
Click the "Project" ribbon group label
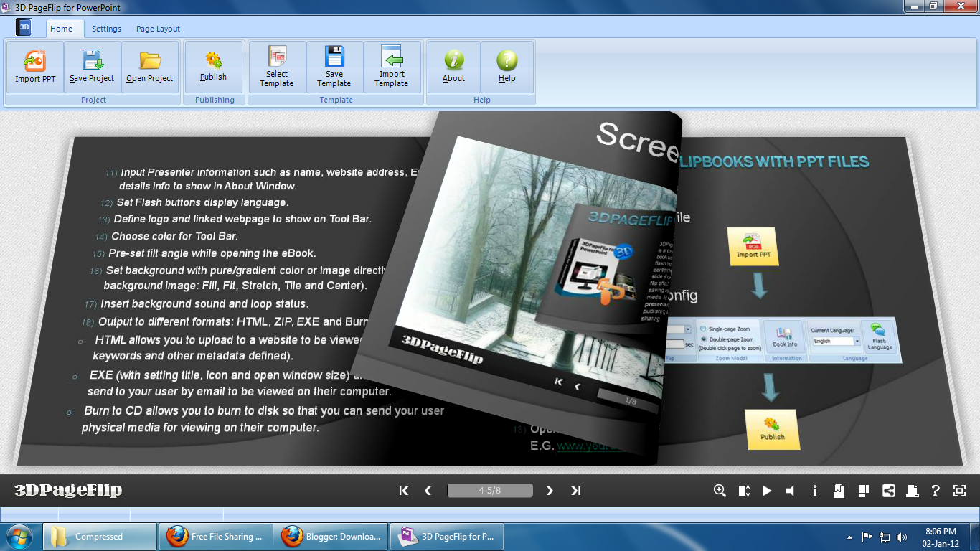[x=93, y=100]
